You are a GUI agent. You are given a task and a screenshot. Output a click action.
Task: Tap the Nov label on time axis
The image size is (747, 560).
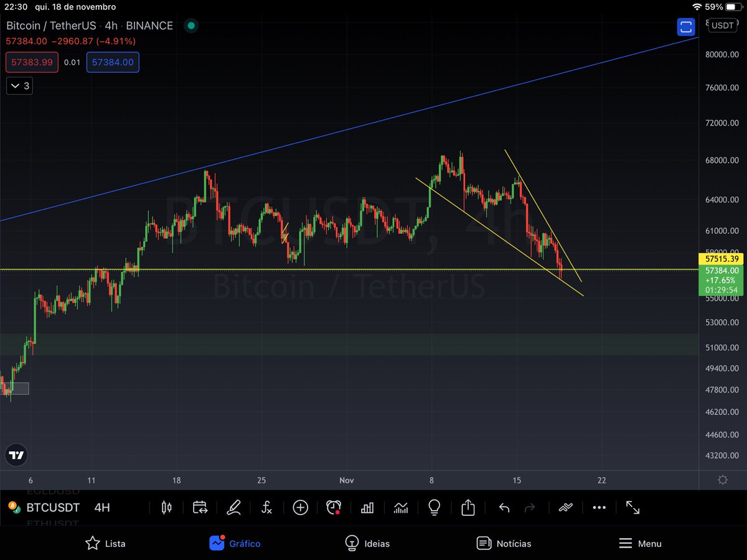346,480
